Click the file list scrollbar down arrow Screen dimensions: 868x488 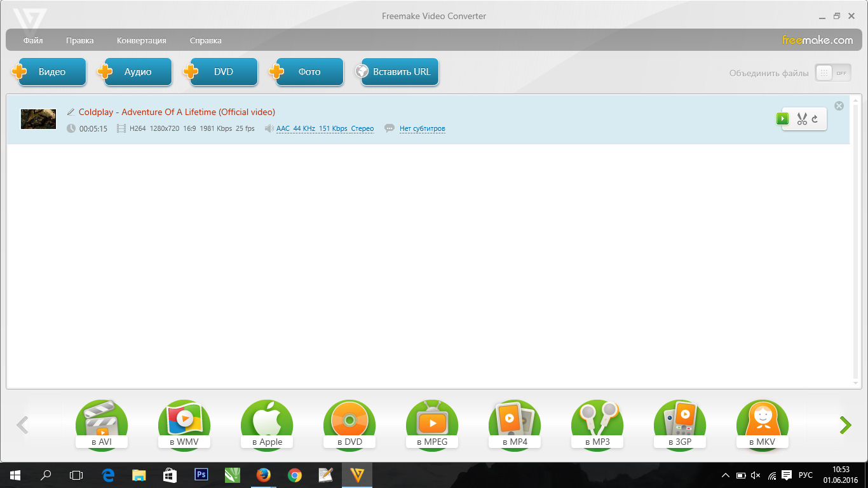tap(856, 383)
